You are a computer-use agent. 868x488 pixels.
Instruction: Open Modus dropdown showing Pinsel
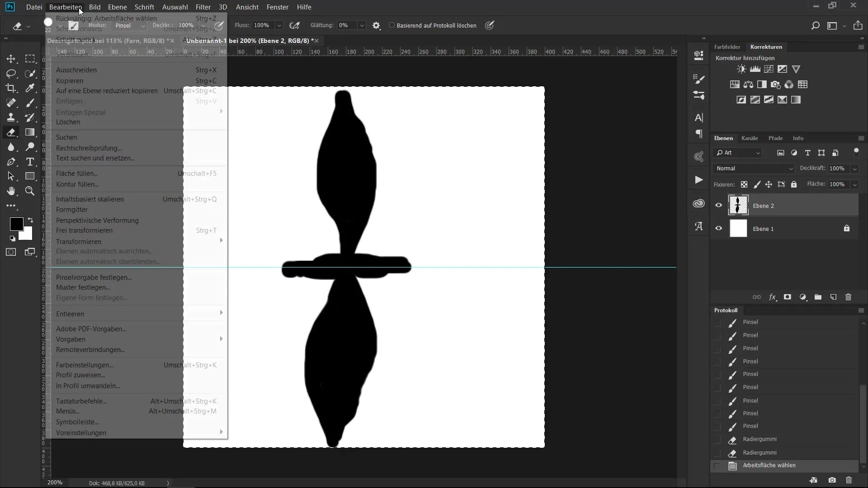coord(130,26)
